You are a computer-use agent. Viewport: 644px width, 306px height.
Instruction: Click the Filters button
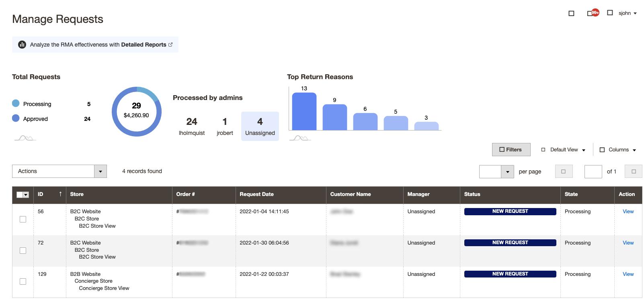pos(511,150)
